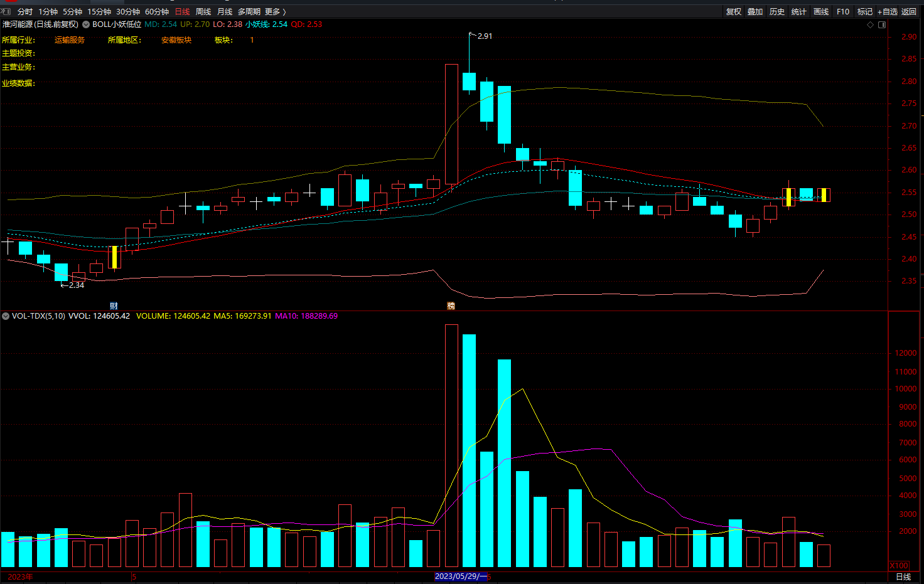The height and width of the screenshot is (584, 924).
Task: Click the 叠加 overlay button
Action: pyautogui.click(x=755, y=12)
